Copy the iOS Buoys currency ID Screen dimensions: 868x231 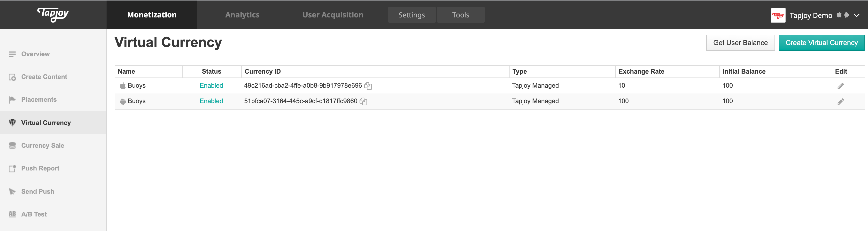[x=368, y=86]
